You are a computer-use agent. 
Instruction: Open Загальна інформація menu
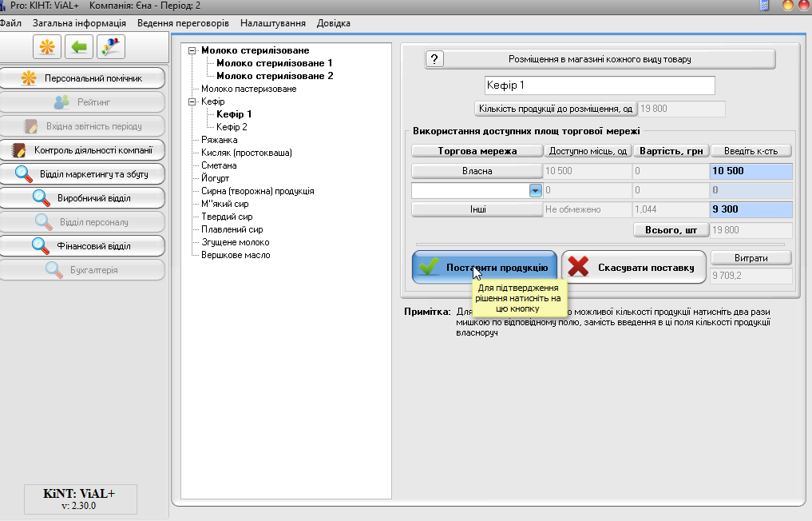[79, 23]
